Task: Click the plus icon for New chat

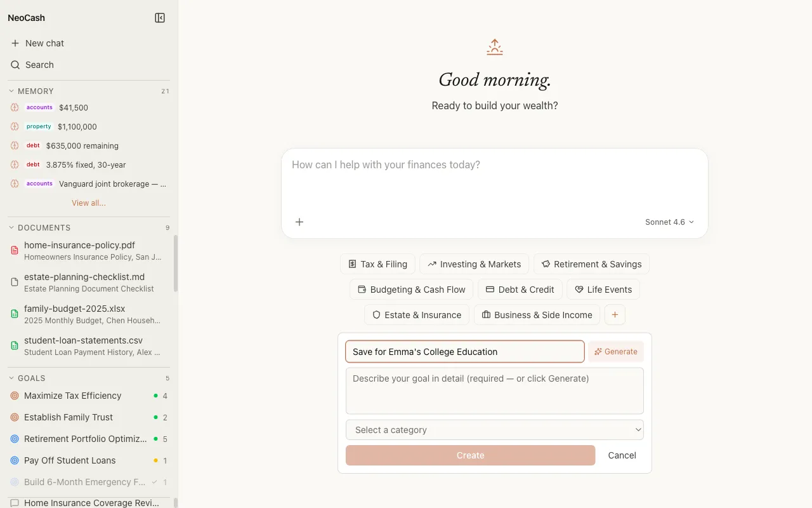Action: (x=15, y=43)
